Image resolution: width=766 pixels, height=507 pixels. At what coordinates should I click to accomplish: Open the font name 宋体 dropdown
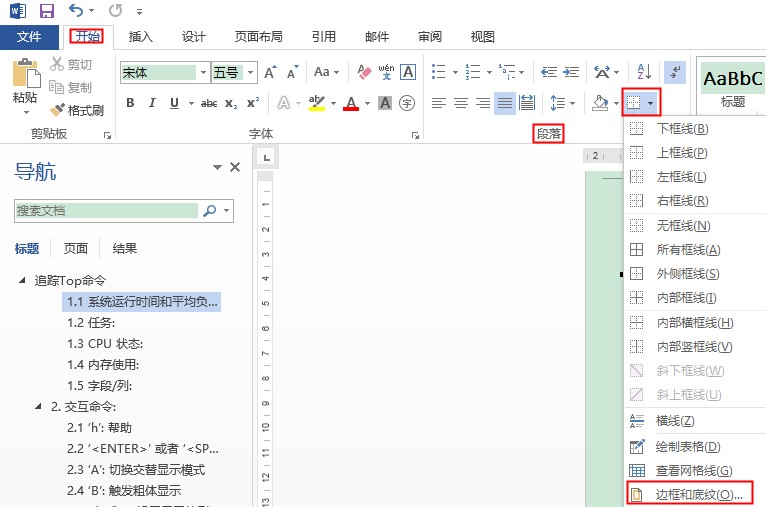click(x=203, y=73)
